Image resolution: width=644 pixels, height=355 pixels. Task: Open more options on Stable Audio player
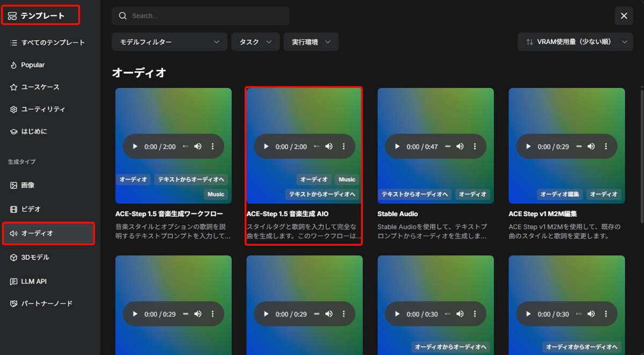point(474,146)
